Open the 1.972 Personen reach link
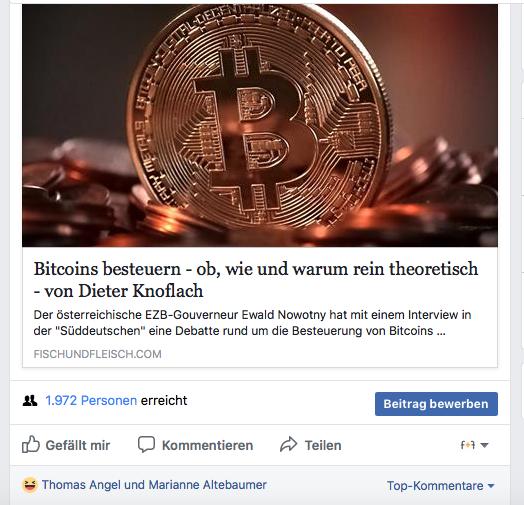This screenshot has height=505, width=524. coord(91,400)
